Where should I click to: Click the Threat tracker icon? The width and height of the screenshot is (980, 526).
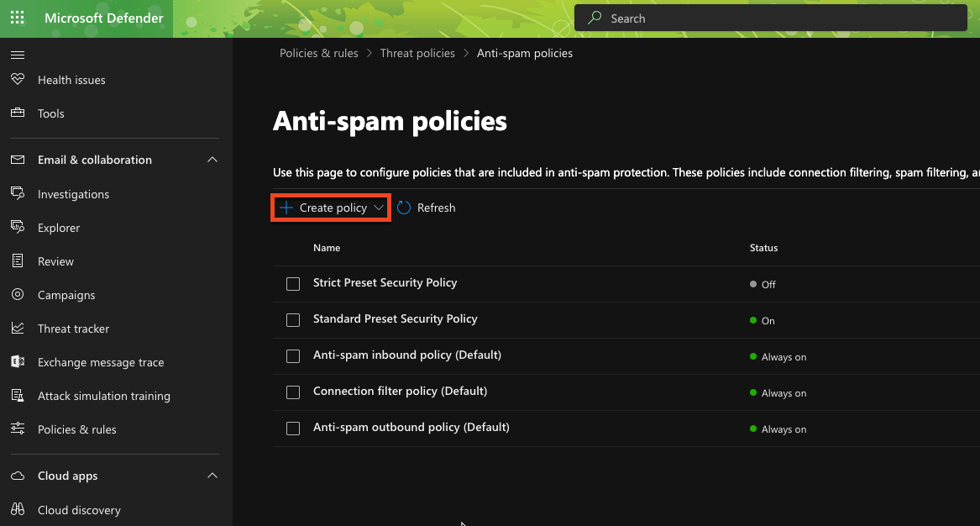(18, 329)
